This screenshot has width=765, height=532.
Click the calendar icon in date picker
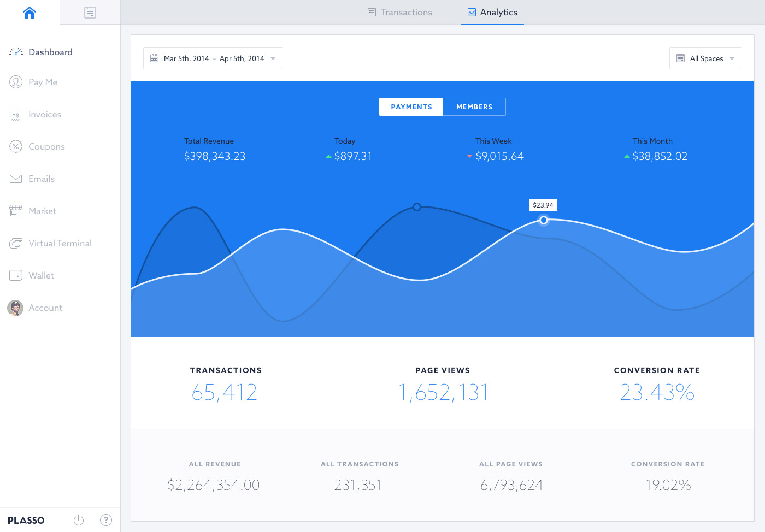pyautogui.click(x=155, y=58)
